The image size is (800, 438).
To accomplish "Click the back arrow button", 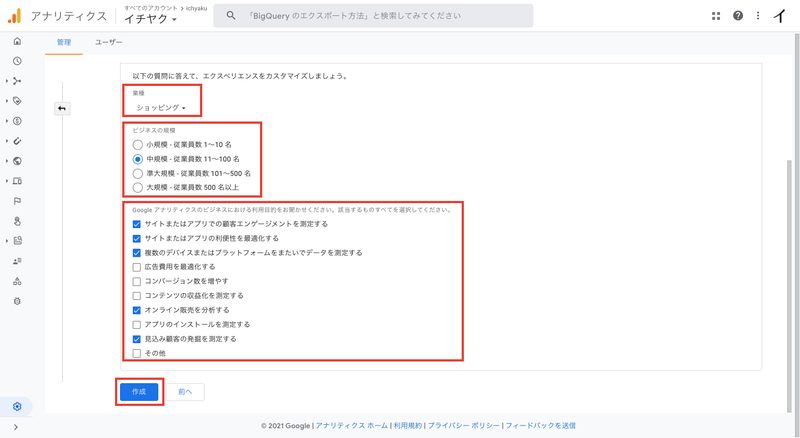I will tap(62, 108).
